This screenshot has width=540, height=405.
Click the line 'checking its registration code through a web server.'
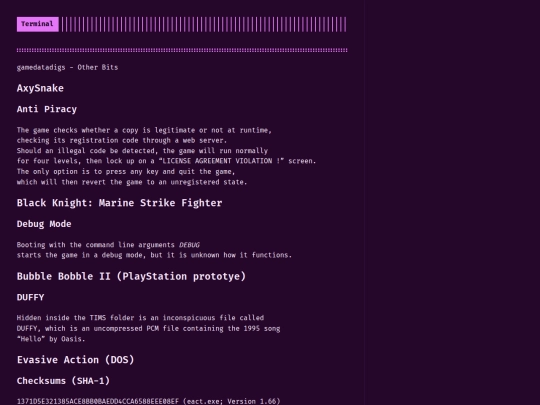coord(122,141)
